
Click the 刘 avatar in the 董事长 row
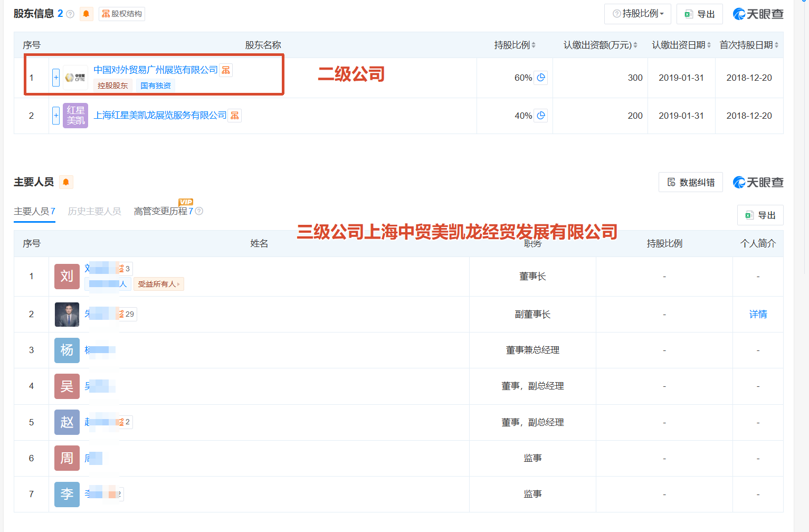point(67,277)
